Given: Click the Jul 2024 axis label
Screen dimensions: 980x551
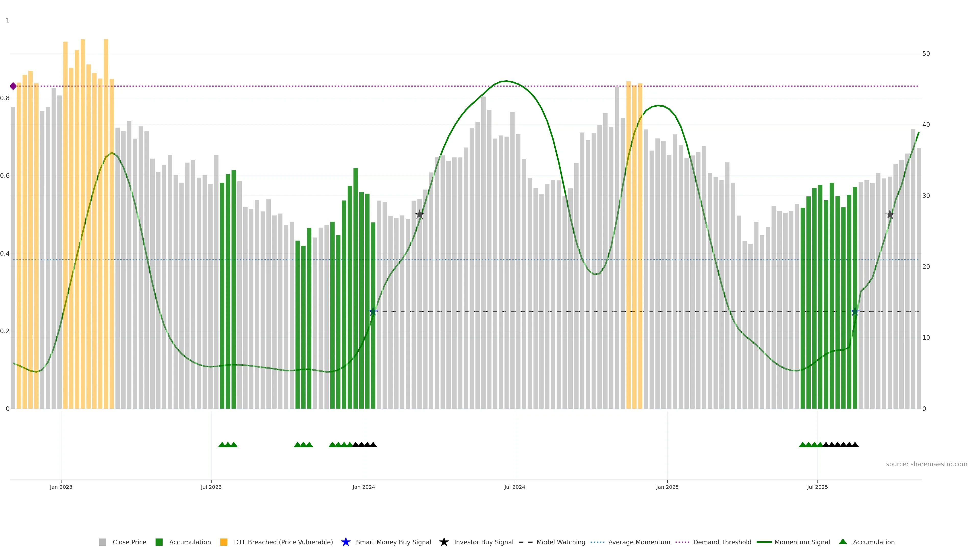Looking at the screenshot, I should [514, 487].
